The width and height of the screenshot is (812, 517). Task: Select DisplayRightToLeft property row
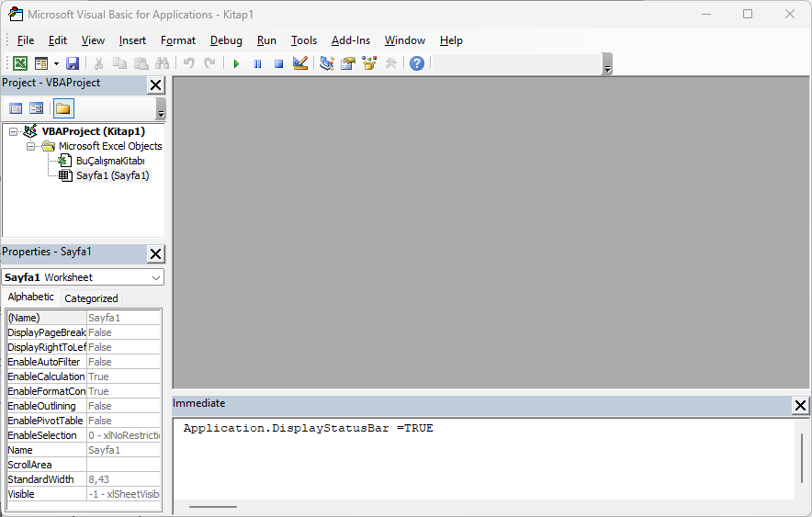pos(84,347)
